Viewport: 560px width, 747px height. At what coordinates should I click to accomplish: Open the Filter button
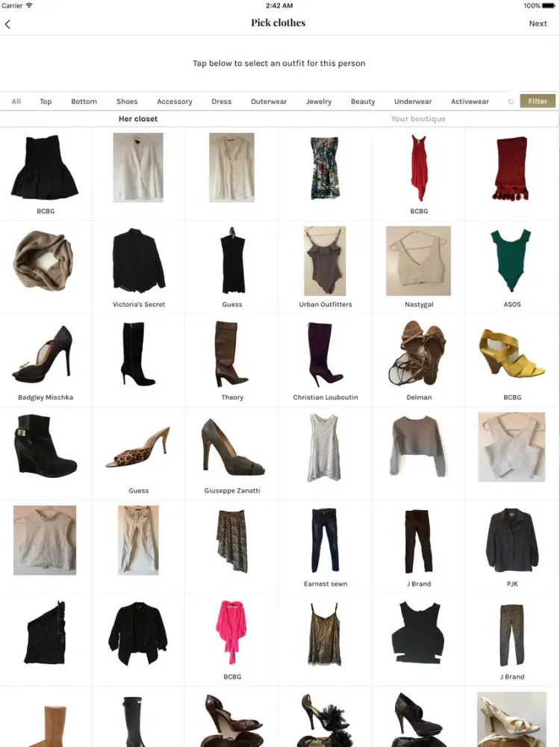click(538, 101)
